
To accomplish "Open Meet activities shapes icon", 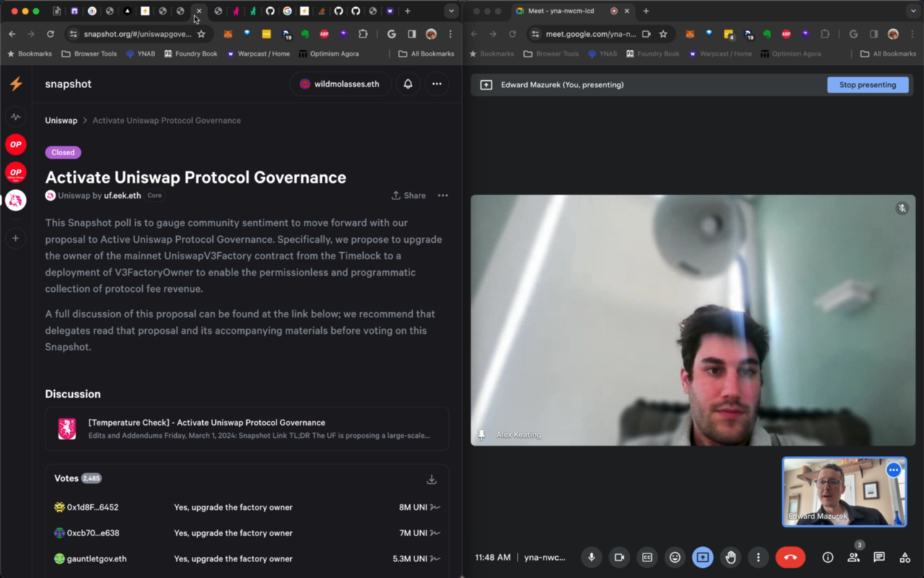I will click(905, 557).
